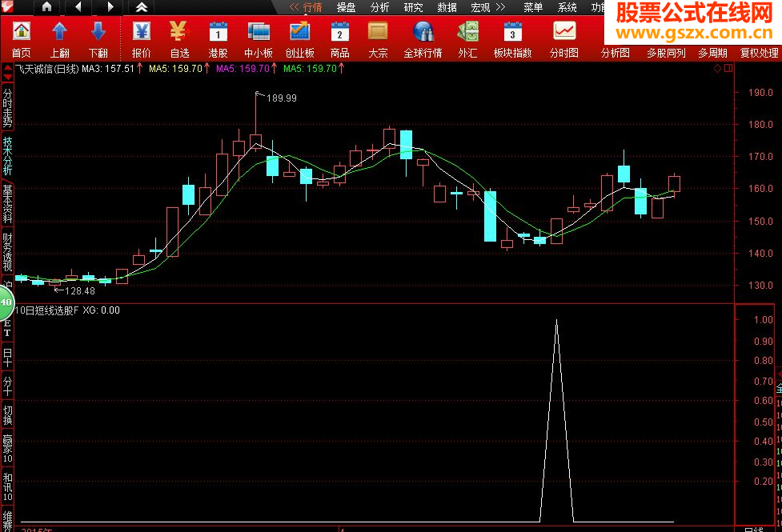The height and width of the screenshot is (532, 782).
Task: Click the red down arrow beside stock name
Action: (7, 76)
